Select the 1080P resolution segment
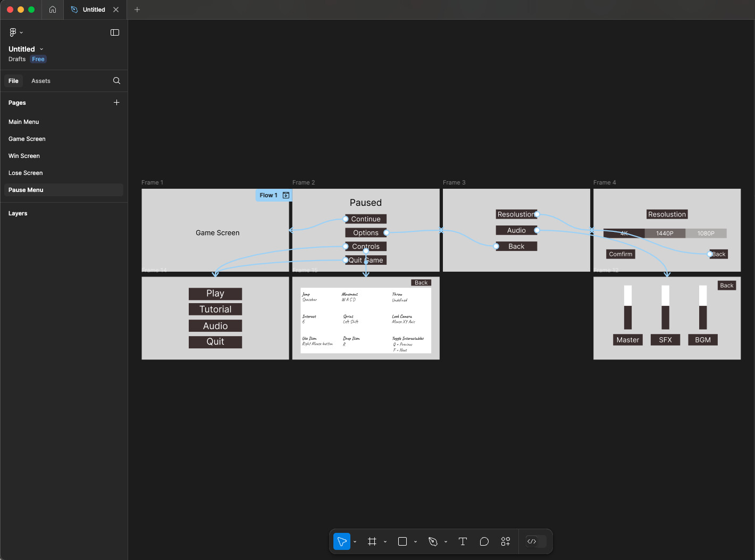 pos(706,233)
